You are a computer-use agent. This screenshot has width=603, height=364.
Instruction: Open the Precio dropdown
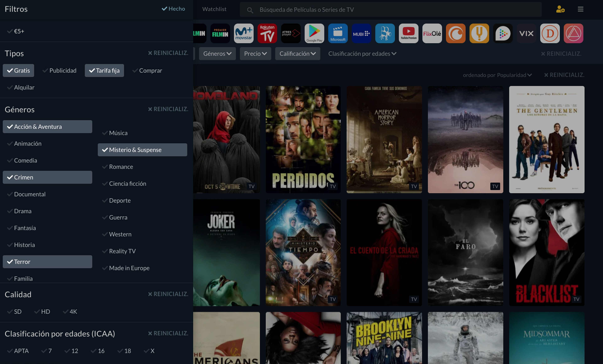coord(255,54)
